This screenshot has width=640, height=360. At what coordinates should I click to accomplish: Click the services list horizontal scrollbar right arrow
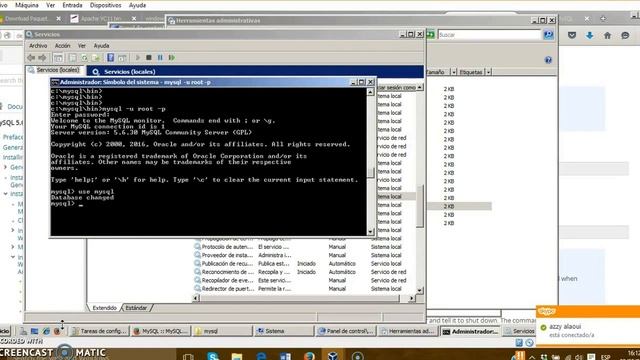tap(411, 298)
